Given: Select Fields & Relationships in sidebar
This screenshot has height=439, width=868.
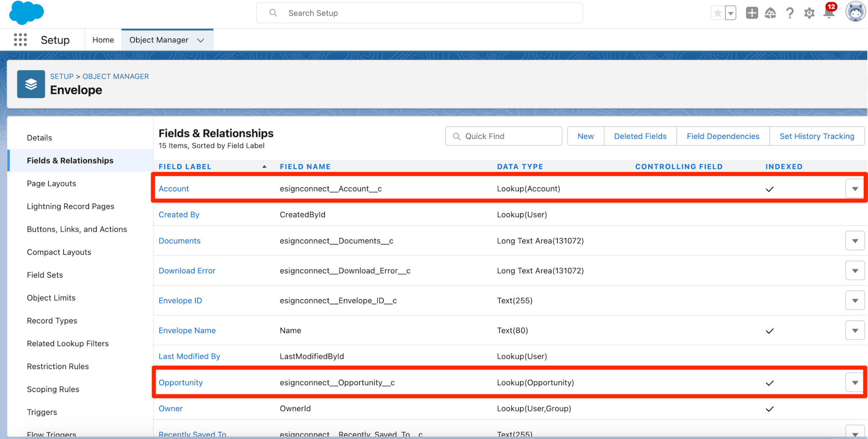Looking at the screenshot, I should coord(81,161).
